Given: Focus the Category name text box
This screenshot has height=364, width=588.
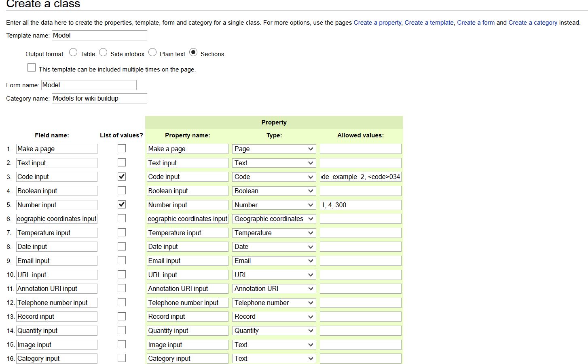Looking at the screenshot, I should pos(99,99).
